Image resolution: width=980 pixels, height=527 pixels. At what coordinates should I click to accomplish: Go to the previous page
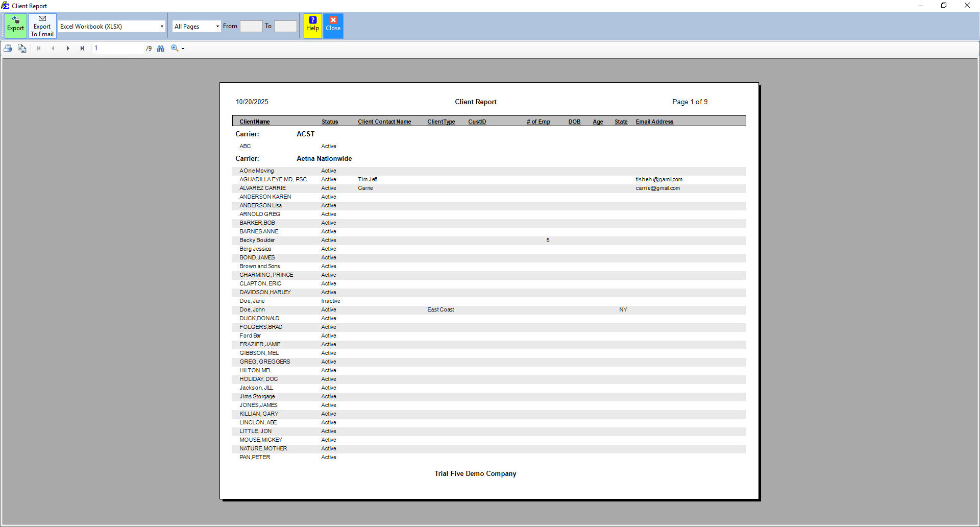53,48
